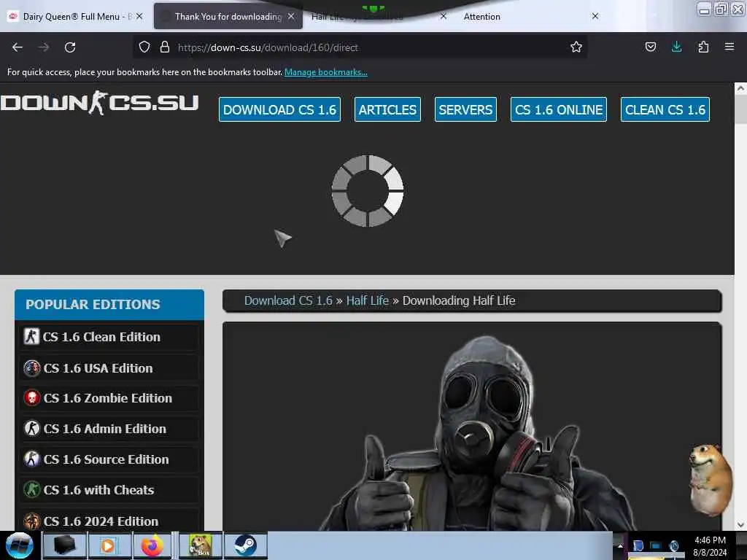Open the Windows Start orb
The height and width of the screenshot is (560, 747).
19,545
